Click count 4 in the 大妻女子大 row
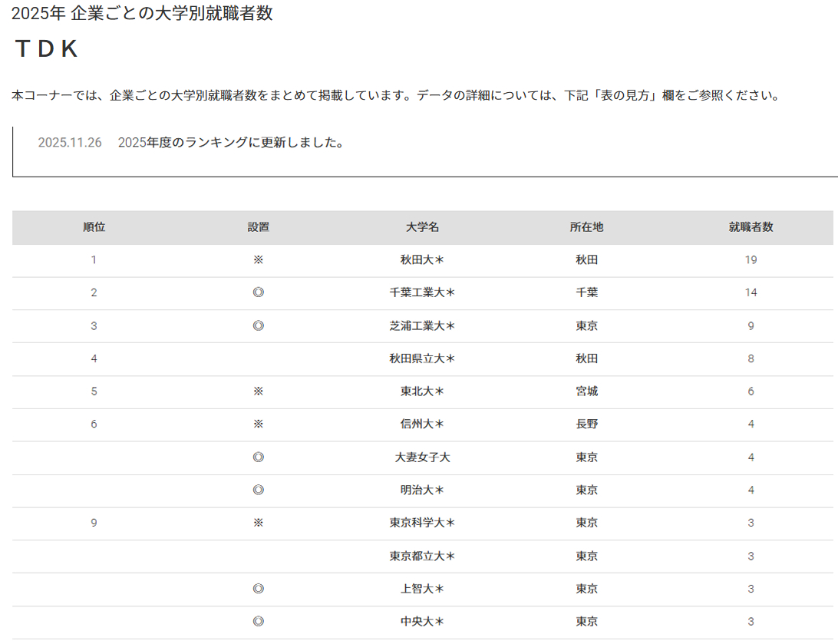 [x=751, y=457]
